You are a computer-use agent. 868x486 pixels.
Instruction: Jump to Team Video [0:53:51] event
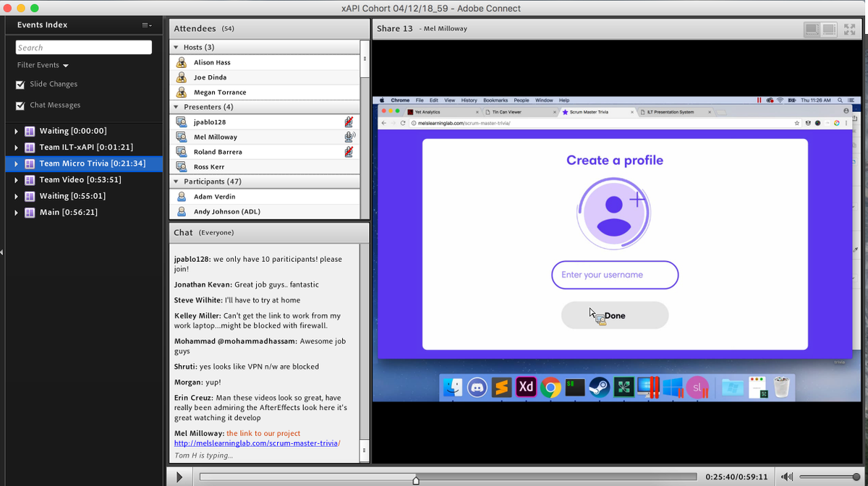[x=80, y=180]
